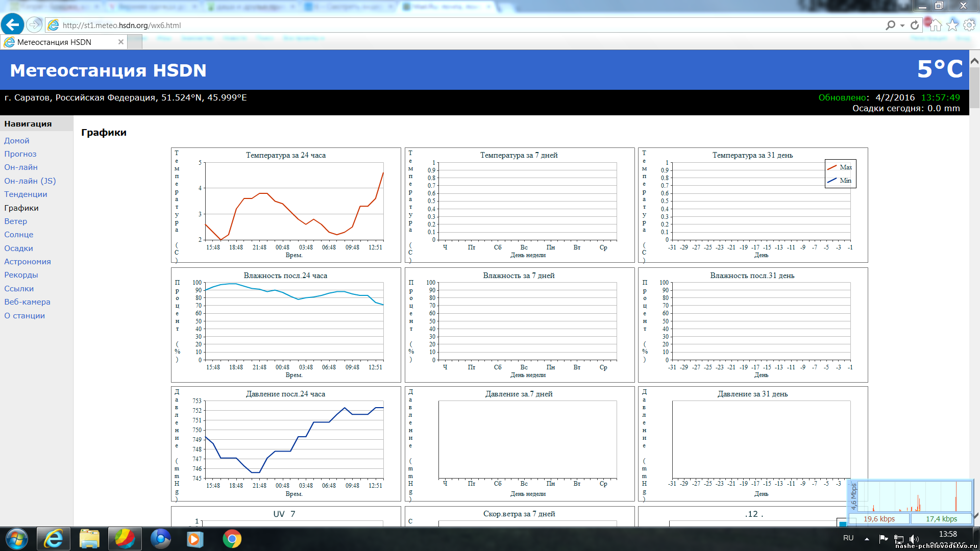The height and width of the screenshot is (551, 980).
Task: Show hidden system tray icons arrow
Action: (867, 539)
